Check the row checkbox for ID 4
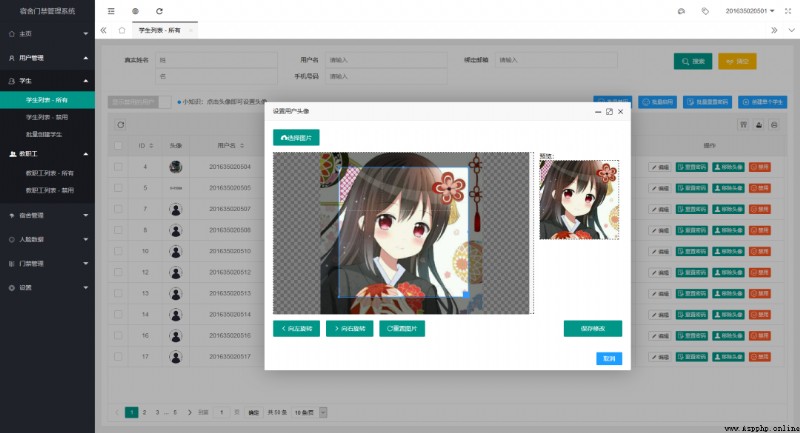 (118, 167)
